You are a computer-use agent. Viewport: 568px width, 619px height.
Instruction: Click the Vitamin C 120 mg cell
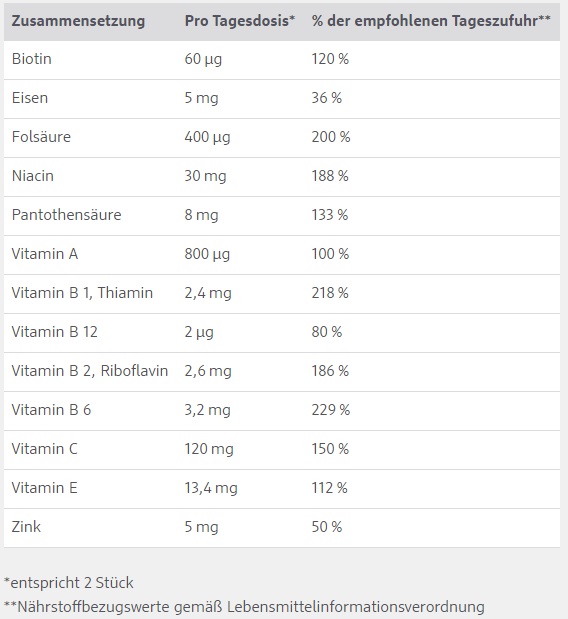tap(209, 449)
